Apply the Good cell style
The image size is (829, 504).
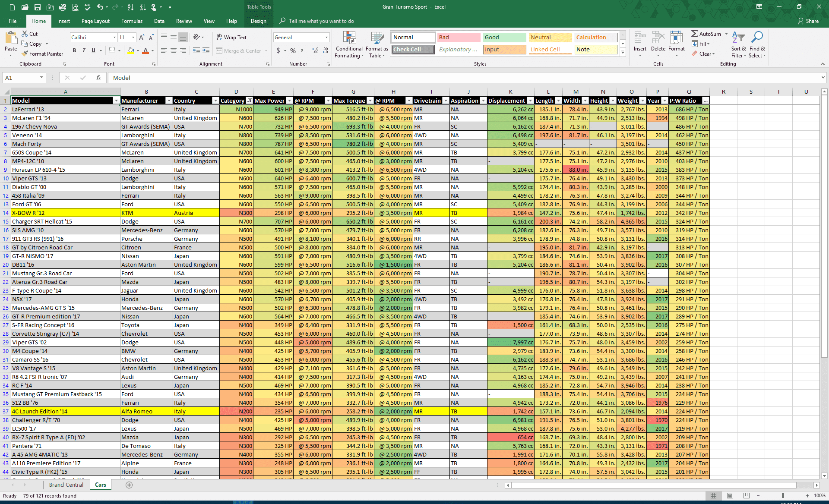click(x=504, y=38)
